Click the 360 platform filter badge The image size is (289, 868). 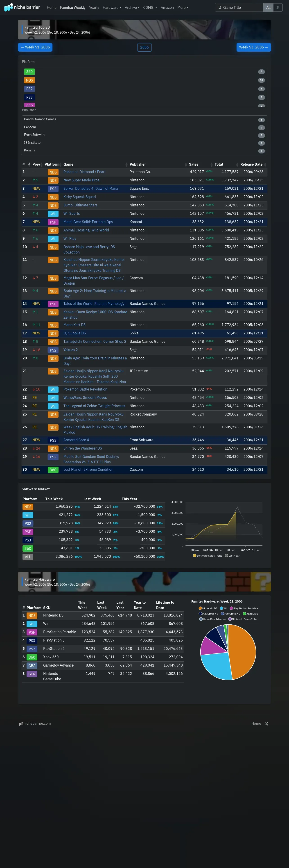click(30, 72)
